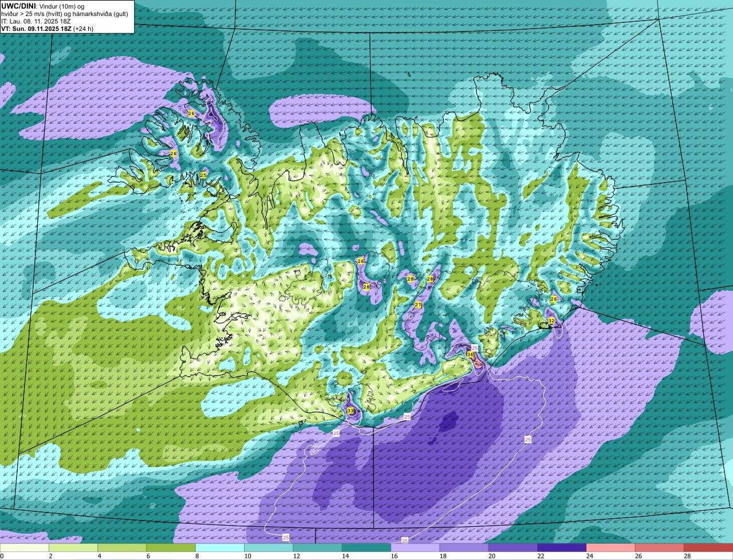Select the 26–28 m/s salmon legend swatch
The height and width of the screenshot is (560, 733).
click(x=660, y=547)
